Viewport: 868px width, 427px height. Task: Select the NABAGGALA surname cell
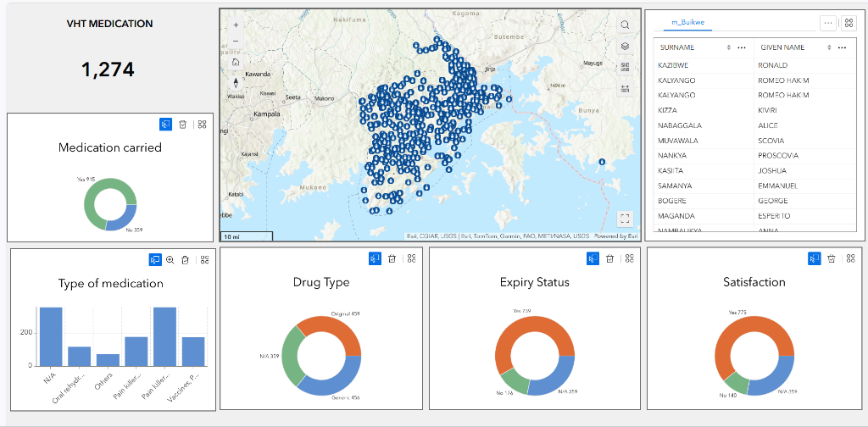pos(704,125)
